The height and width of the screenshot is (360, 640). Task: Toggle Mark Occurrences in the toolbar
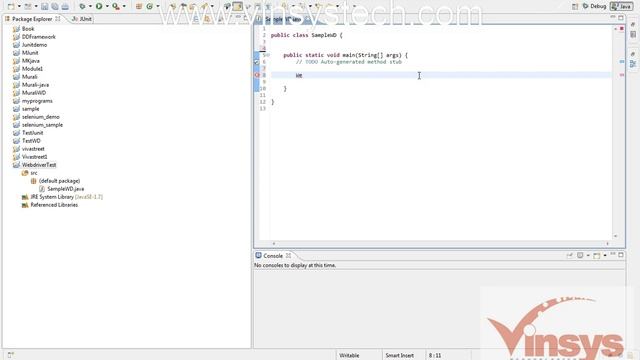[238, 6]
